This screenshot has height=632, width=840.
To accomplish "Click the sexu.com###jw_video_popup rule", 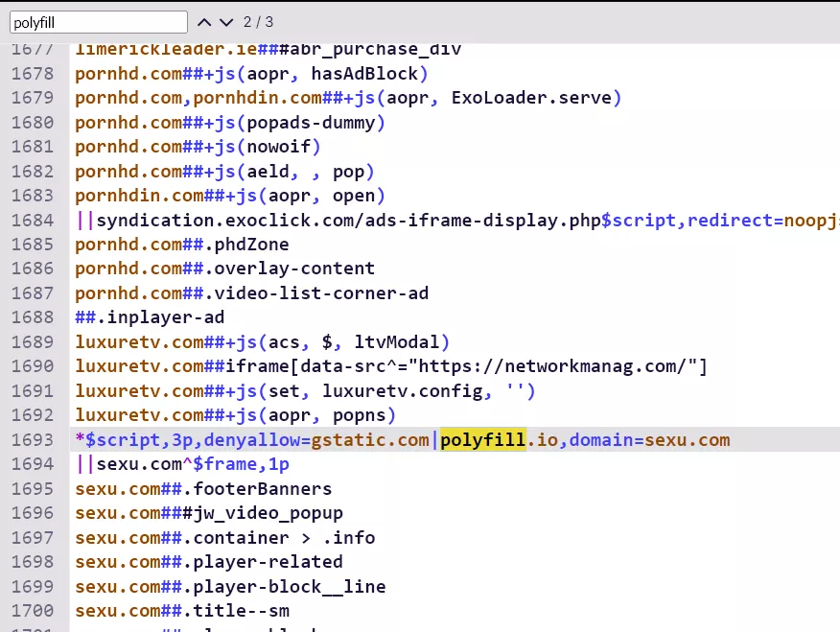I will 209,513.
